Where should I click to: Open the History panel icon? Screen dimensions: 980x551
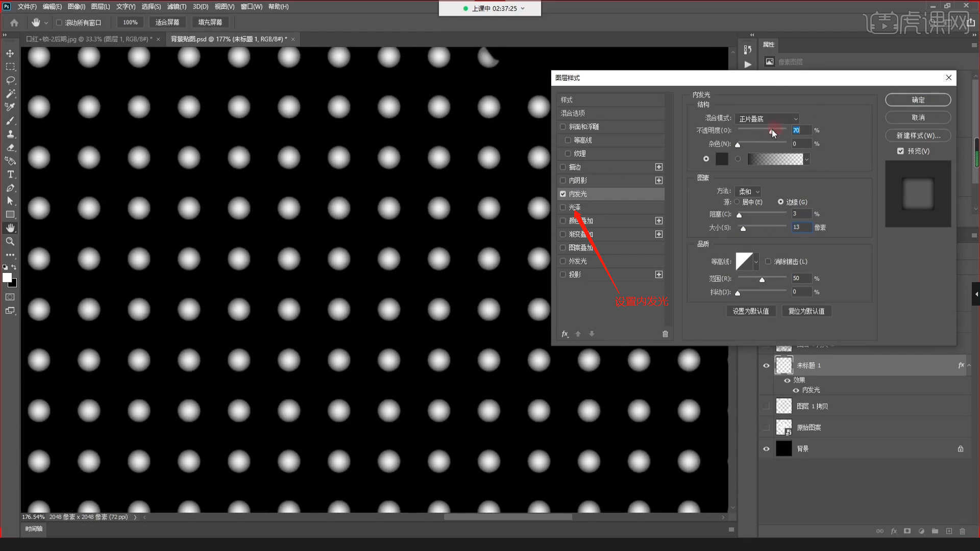(748, 49)
